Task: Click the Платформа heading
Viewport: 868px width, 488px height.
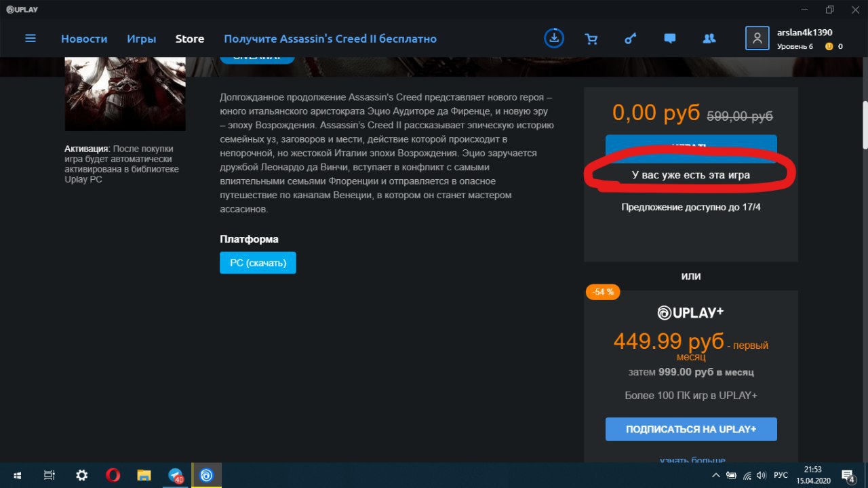Action: click(249, 239)
